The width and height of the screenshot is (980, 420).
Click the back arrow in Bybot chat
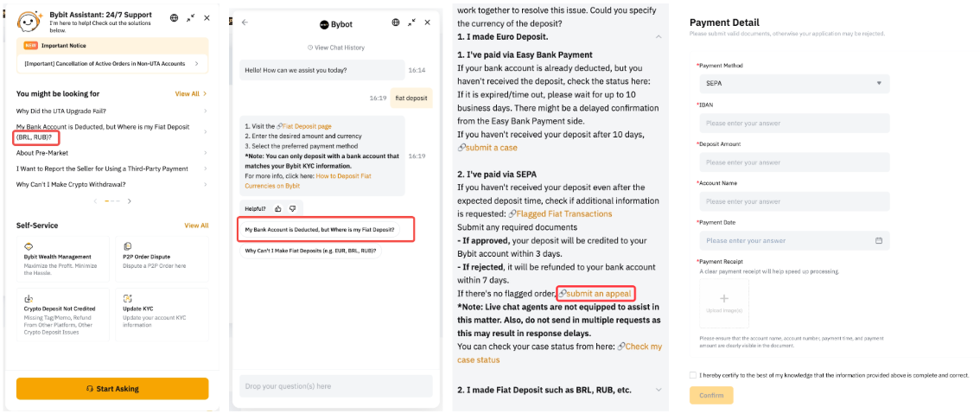(245, 22)
